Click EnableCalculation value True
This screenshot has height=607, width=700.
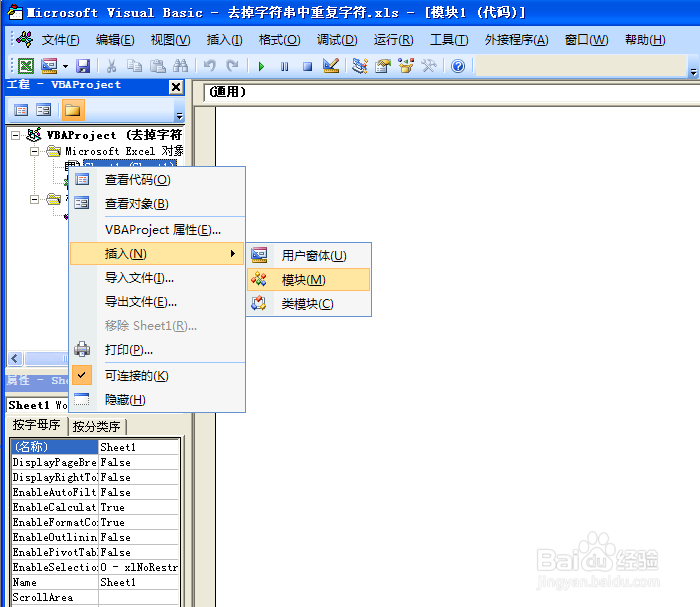coord(138,507)
